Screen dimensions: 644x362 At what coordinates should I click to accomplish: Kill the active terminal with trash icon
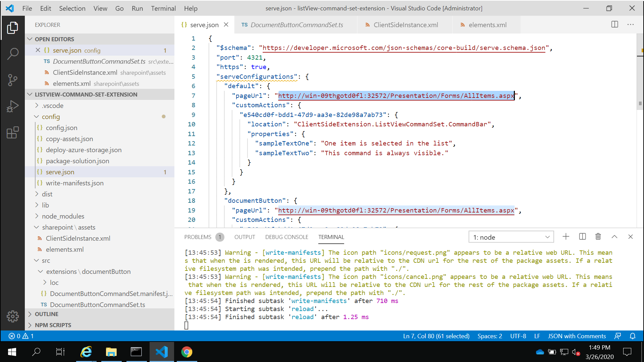598,237
